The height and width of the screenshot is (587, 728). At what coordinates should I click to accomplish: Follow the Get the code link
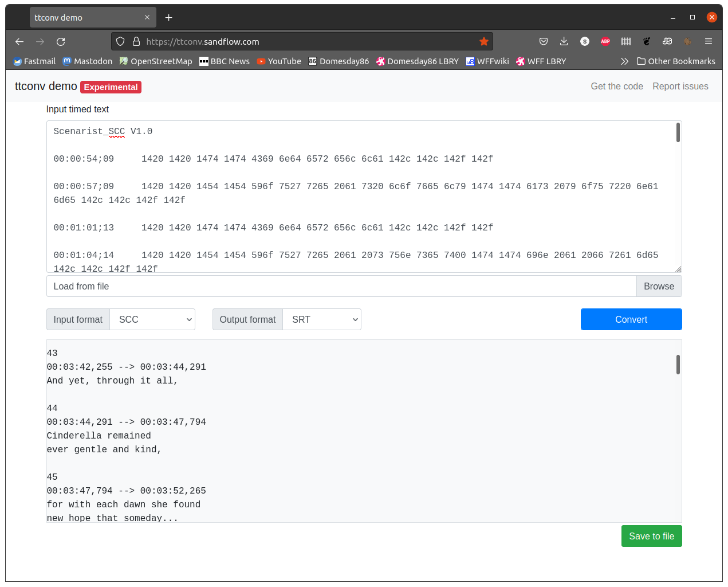[616, 86]
